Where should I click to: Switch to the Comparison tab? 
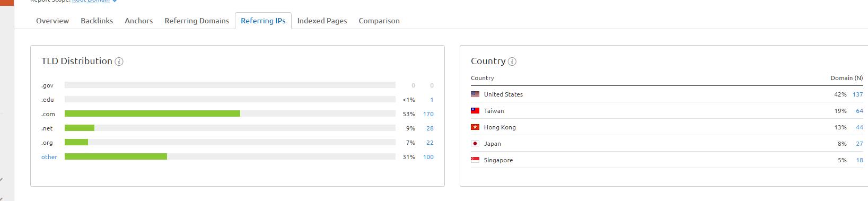pyautogui.click(x=379, y=21)
